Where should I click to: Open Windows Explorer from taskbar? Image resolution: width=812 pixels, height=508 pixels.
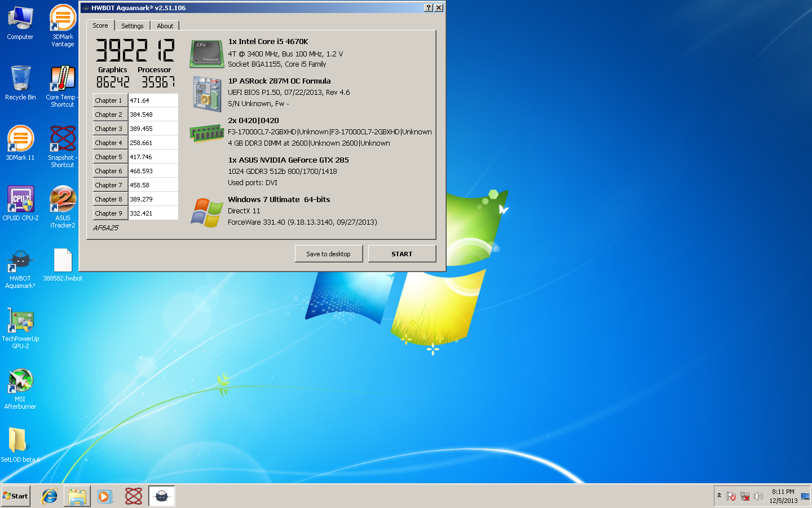[x=77, y=496]
